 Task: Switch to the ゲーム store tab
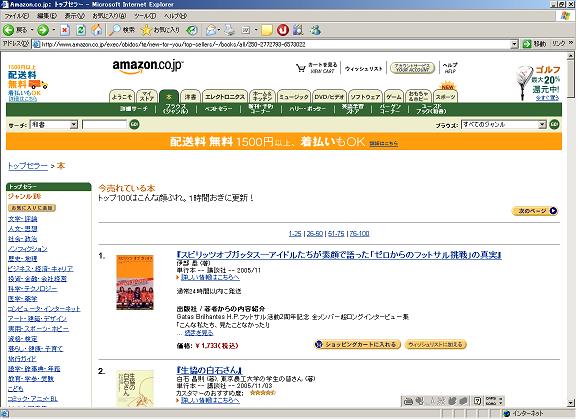tap(394, 97)
